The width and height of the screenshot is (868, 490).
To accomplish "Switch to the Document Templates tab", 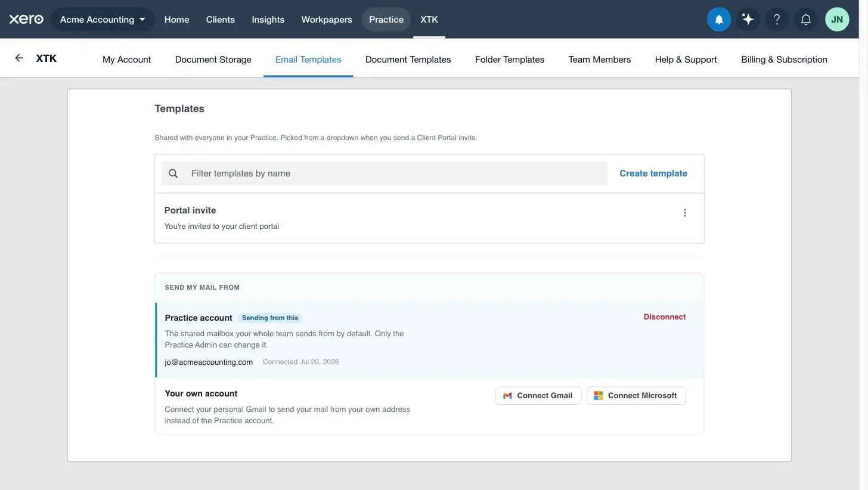I will coord(408,59).
